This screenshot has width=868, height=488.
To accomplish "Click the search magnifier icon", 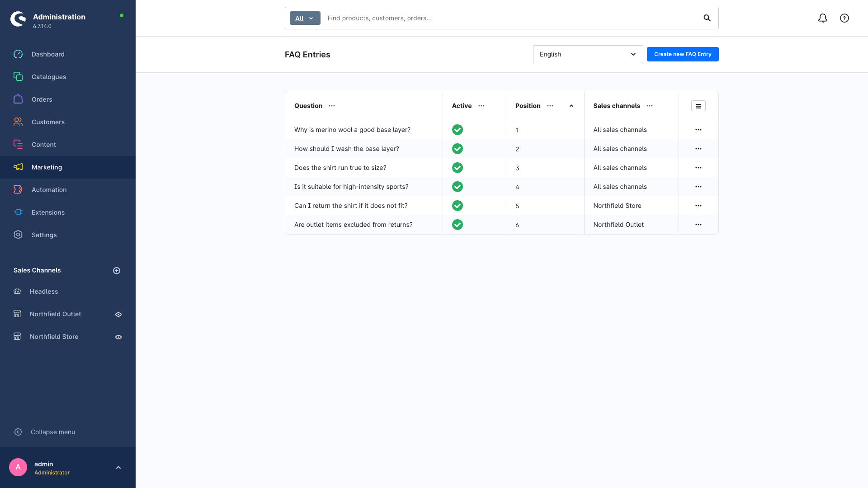I will tap(707, 18).
